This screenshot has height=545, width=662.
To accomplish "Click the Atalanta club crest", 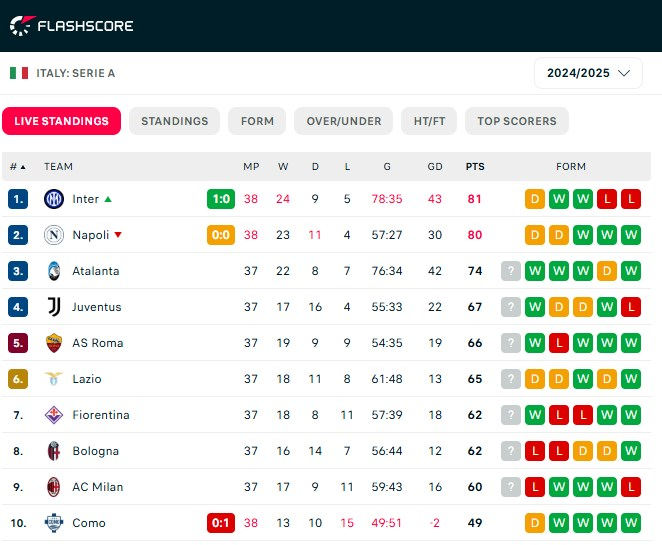I will tap(54, 271).
